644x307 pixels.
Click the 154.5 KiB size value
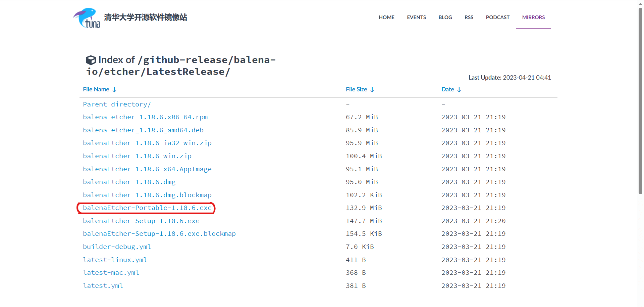(x=364, y=234)
